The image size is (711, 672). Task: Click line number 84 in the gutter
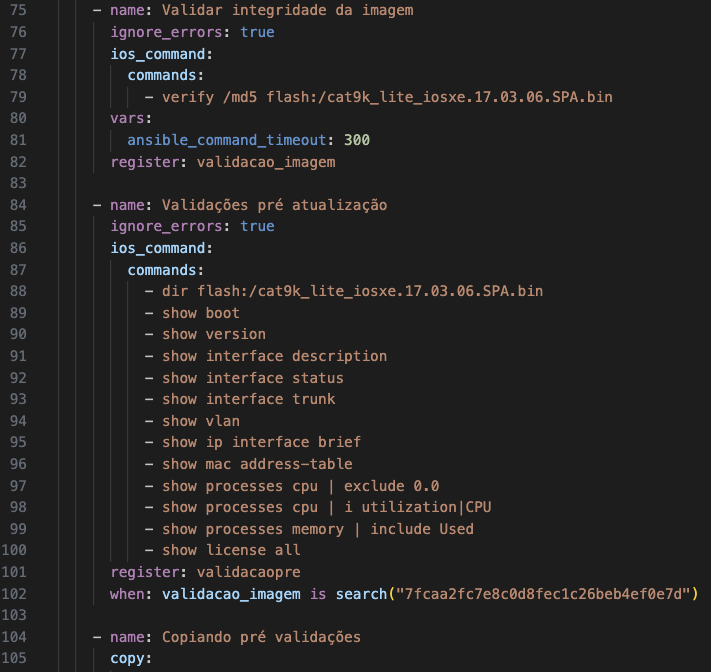pyautogui.click(x=18, y=205)
